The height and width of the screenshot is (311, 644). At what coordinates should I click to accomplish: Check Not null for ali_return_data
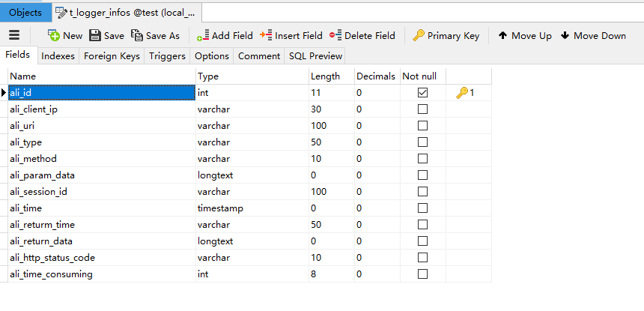pos(422,241)
